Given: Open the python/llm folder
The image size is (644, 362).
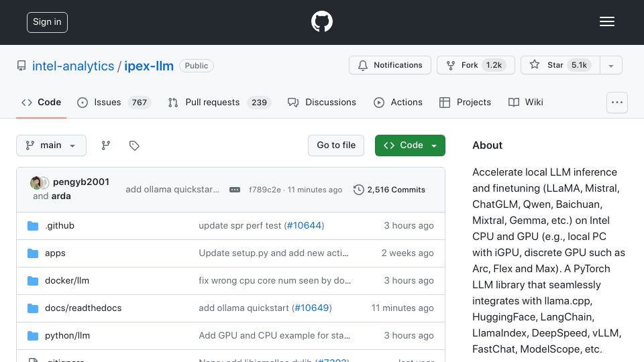Looking at the screenshot, I should 67,335.
